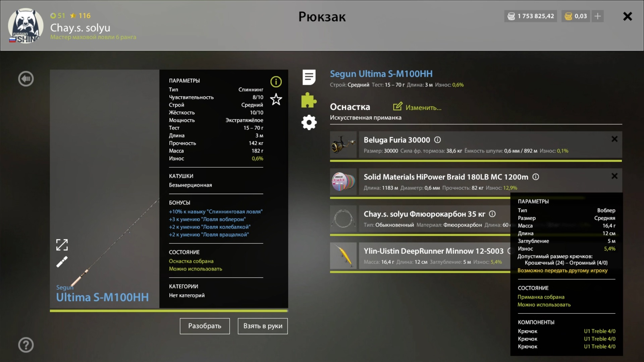Click Возможно передать другому игроку text

coord(562,270)
